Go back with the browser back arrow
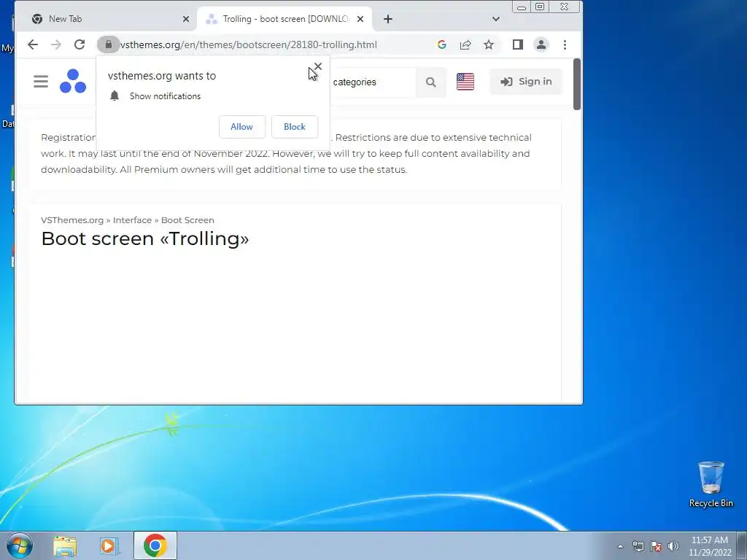 click(x=32, y=44)
